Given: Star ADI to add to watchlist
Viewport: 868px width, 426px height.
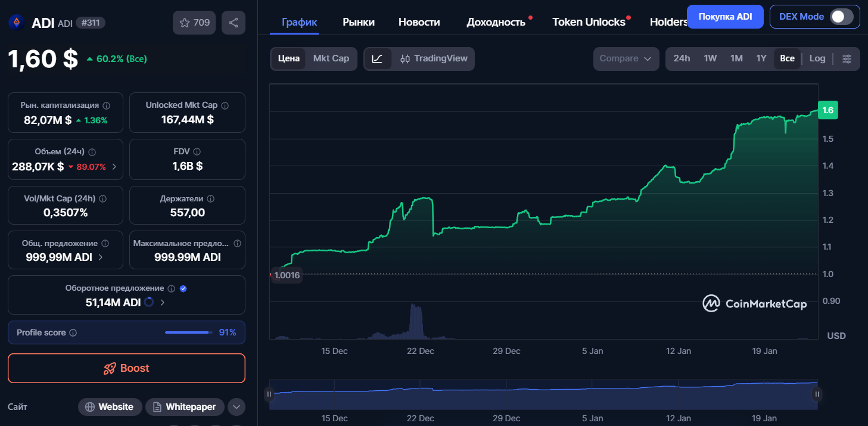Looking at the screenshot, I should (x=194, y=23).
